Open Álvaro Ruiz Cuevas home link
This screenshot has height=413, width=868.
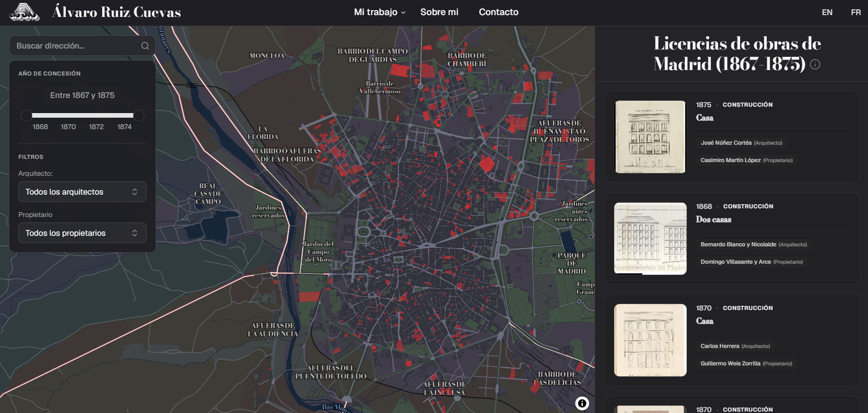[116, 12]
